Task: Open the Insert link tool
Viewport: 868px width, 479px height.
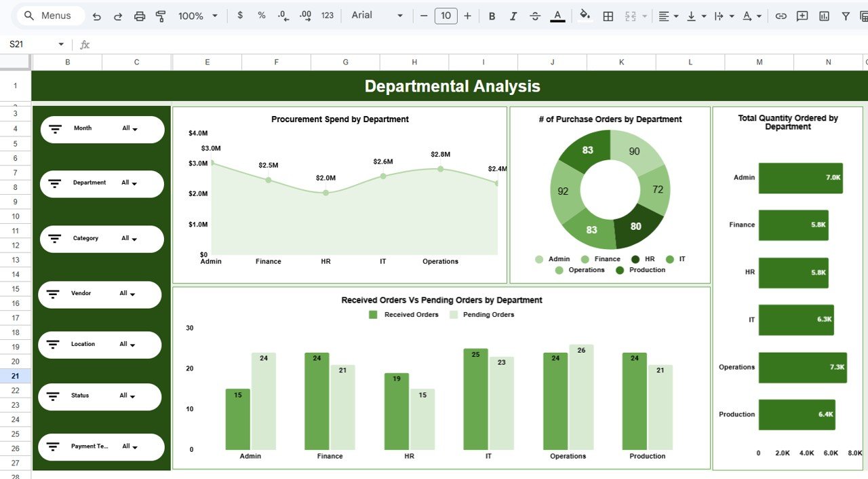Action: (781, 15)
